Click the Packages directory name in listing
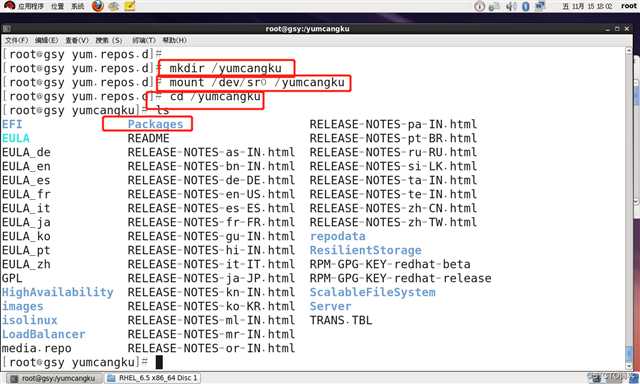640x384 pixels. pos(156,124)
